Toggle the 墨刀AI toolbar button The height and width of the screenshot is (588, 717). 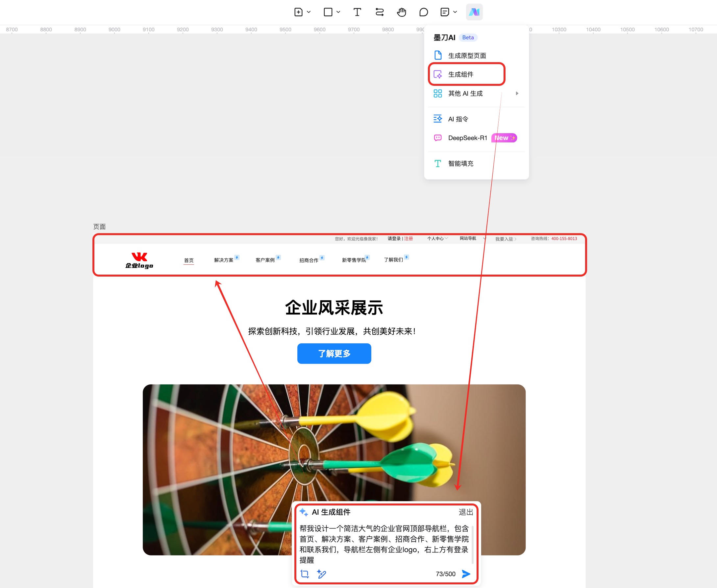pyautogui.click(x=474, y=12)
